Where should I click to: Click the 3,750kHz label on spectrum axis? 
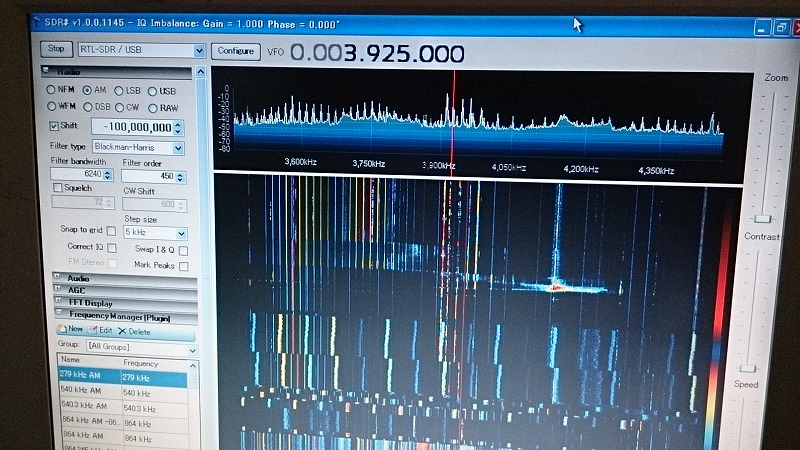click(x=368, y=164)
